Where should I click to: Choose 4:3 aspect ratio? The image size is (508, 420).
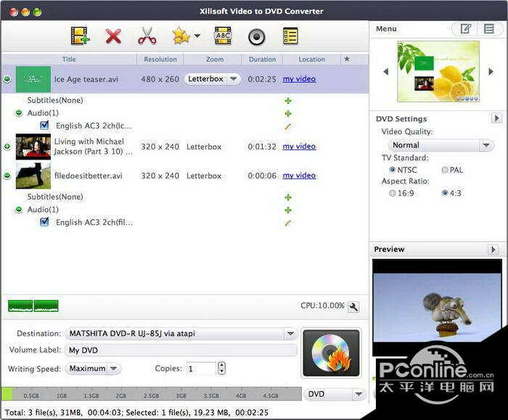(451, 193)
